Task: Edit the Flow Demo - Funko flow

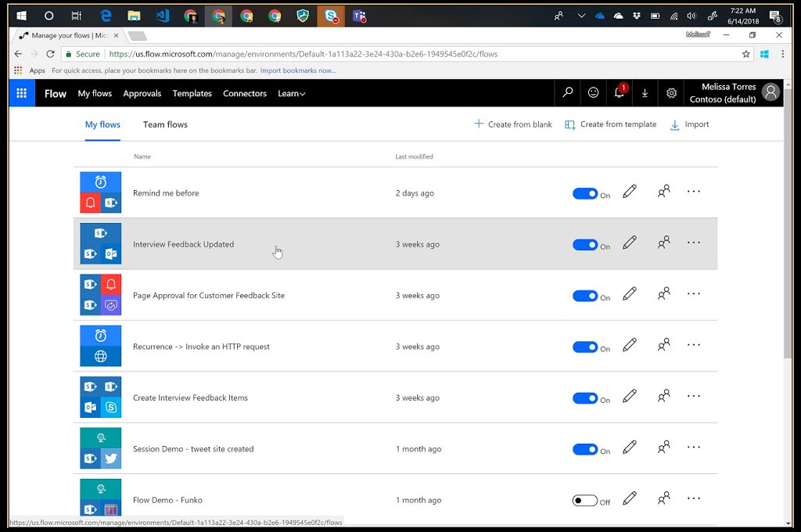Action: [x=630, y=498]
